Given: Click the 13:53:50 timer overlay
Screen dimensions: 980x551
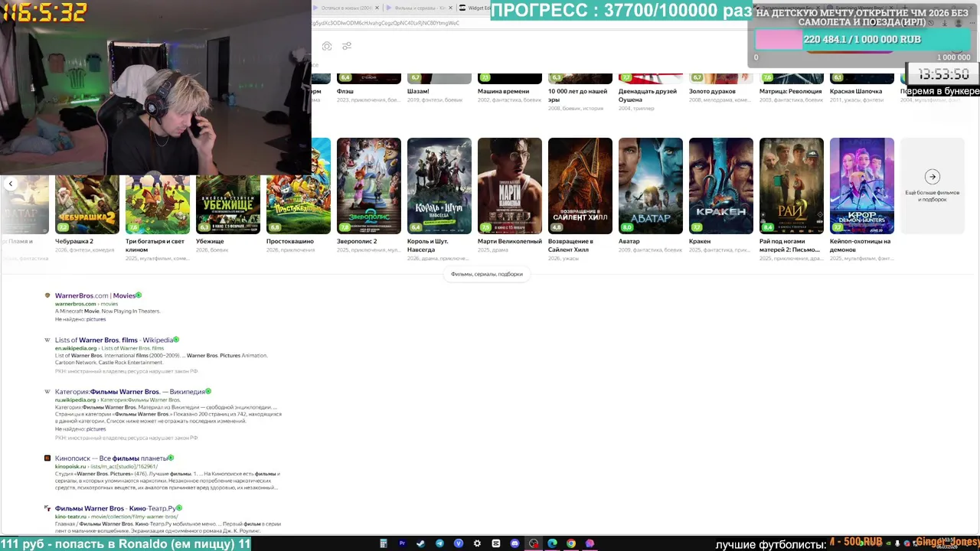Looking at the screenshot, I should 944,74.
